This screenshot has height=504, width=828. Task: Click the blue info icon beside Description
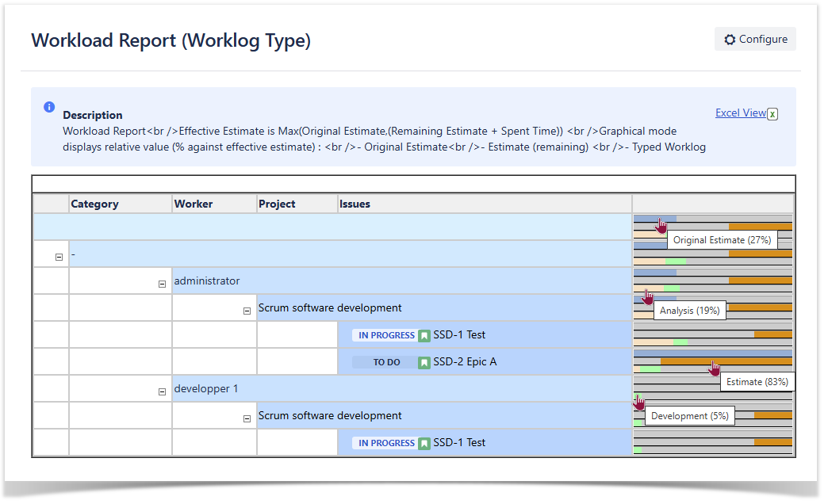pyautogui.click(x=49, y=107)
